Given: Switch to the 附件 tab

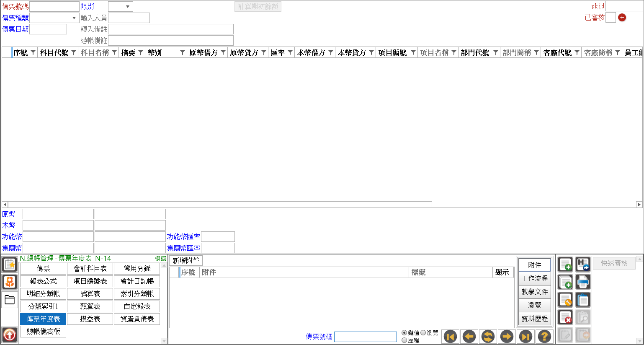Looking at the screenshot, I should click(535, 265).
